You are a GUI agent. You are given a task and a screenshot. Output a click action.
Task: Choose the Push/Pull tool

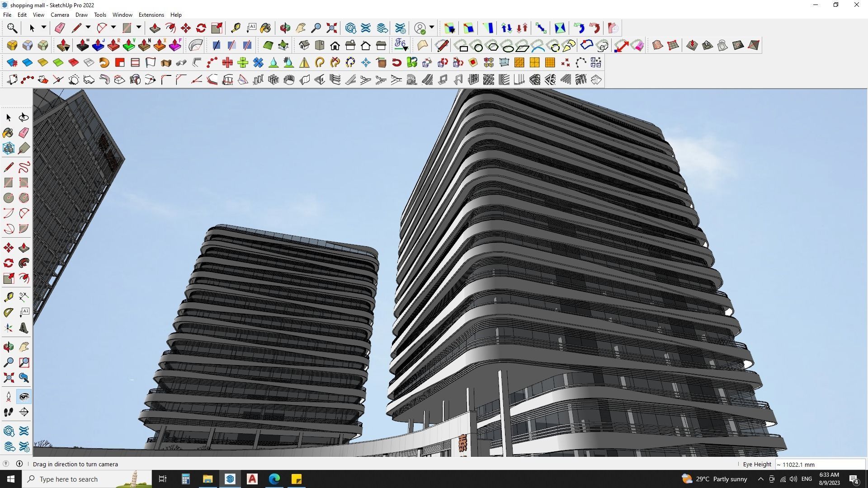155,28
